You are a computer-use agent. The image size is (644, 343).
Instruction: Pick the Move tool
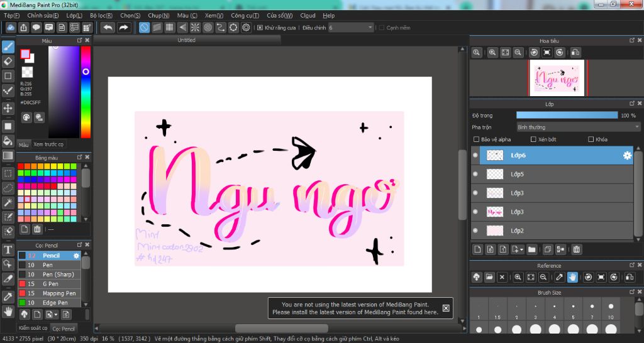[8, 108]
